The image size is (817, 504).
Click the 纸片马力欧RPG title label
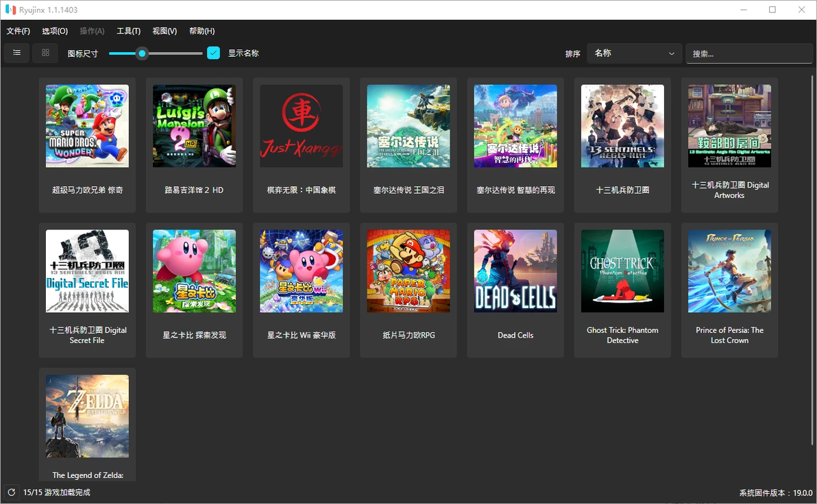pos(408,336)
